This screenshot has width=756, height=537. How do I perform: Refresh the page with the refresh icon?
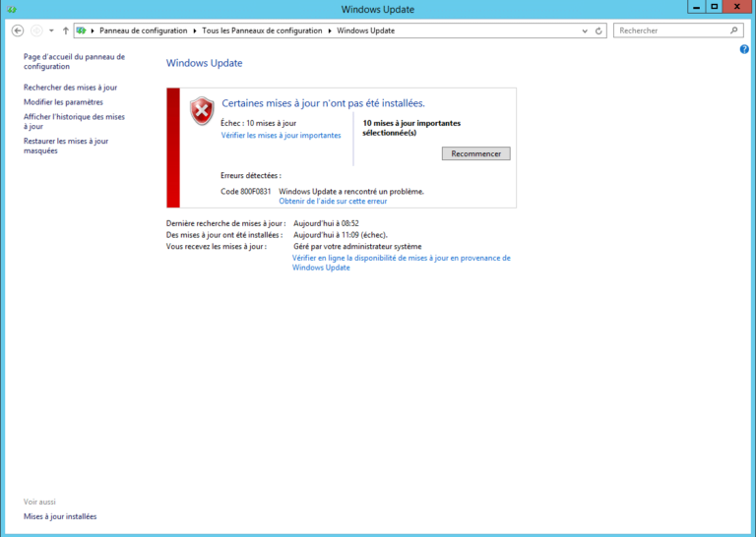coord(598,30)
